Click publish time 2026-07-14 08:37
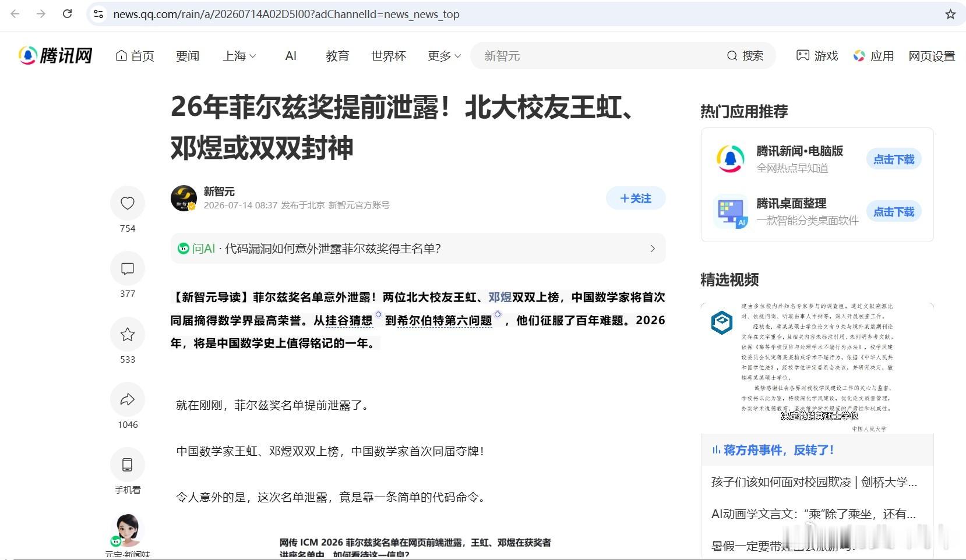The height and width of the screenshot is (560, 966). coord(241,205)
